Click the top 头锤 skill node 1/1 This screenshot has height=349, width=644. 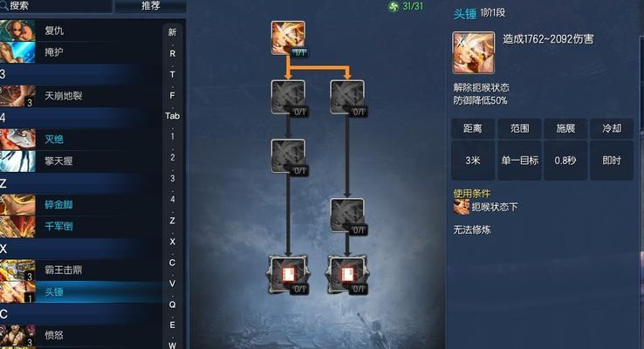[288, 38]
